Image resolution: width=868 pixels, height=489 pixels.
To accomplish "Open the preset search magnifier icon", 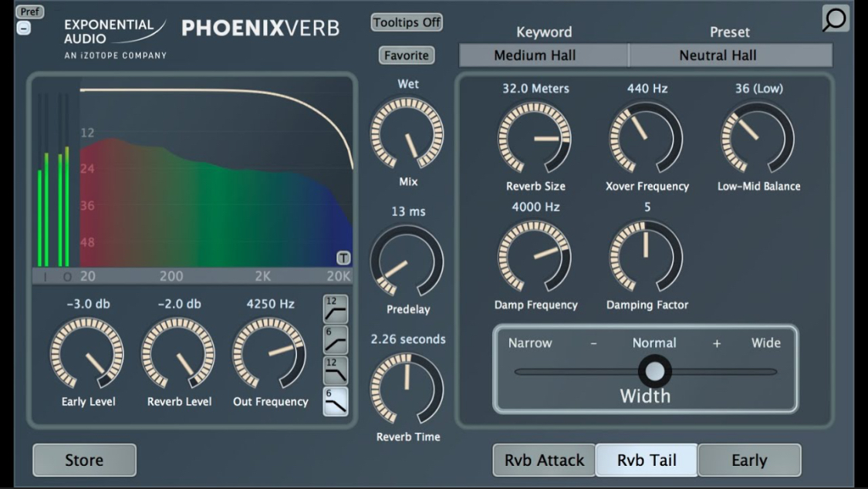I will pos(835,19).
